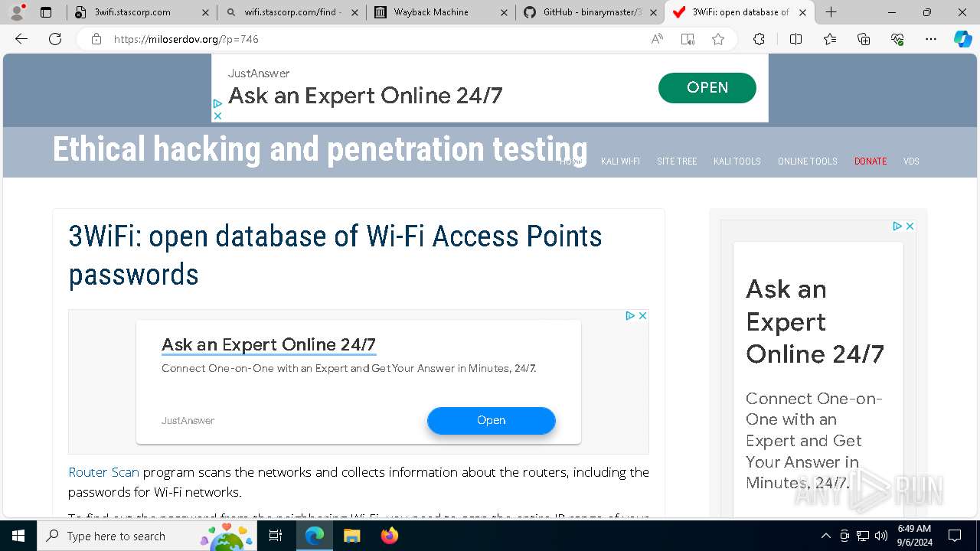Open the clock and date flyout
The height and width of the screenshot is (551, 980).
coord(914,536)
